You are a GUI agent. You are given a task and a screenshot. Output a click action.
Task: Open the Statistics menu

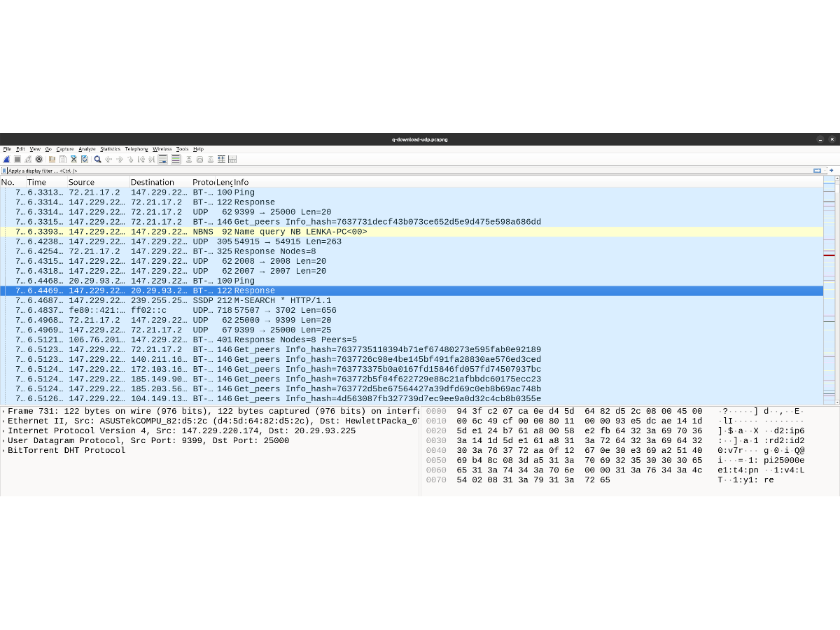[110, 149]
